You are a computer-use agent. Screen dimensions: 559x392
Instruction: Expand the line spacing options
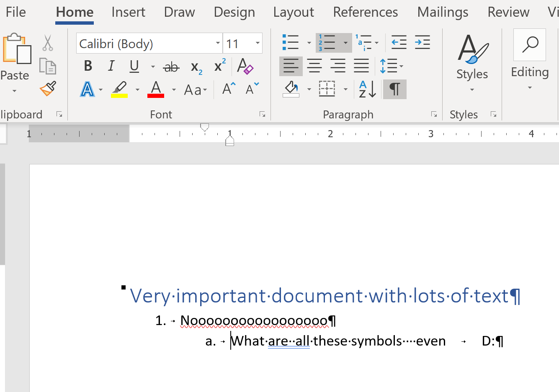[401, 66]
